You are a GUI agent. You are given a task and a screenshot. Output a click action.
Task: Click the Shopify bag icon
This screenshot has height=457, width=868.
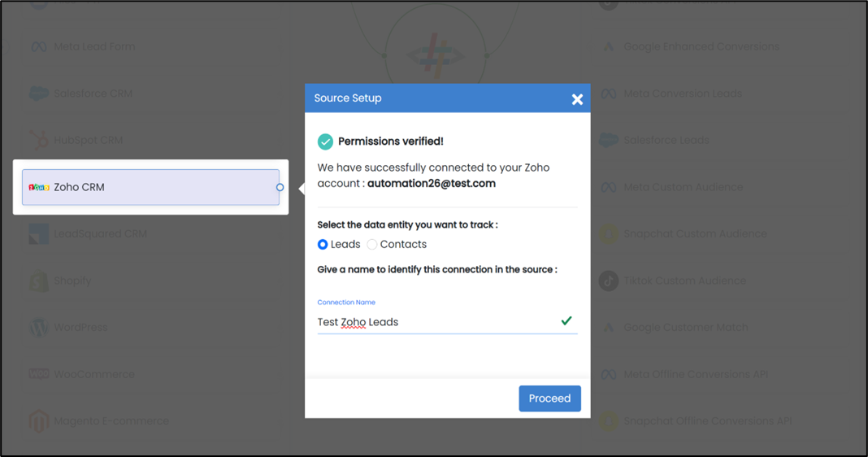[39, 281]
